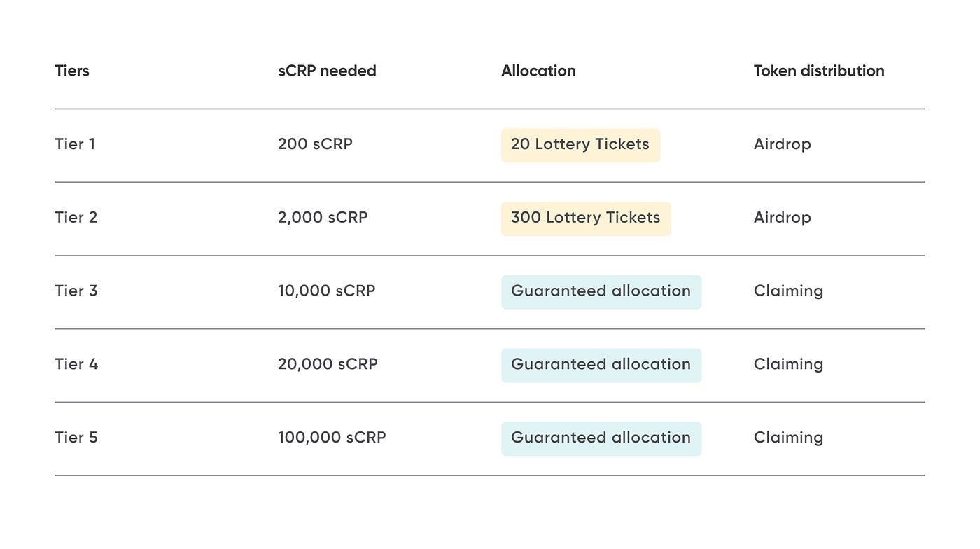Select the Tier 1 row label

(75, 144)
